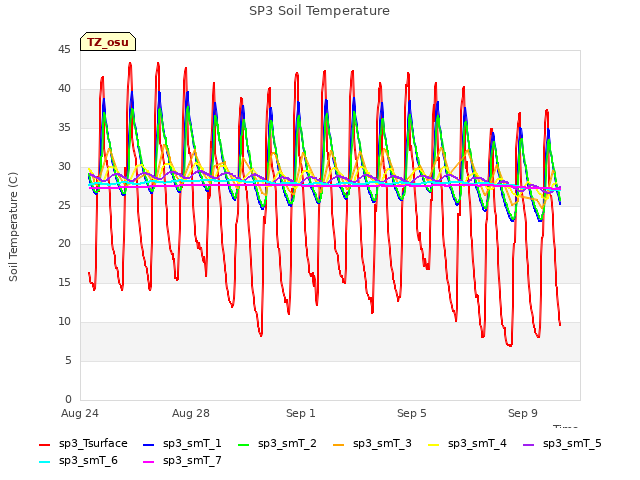Click the 15 y-axis tick label
The image size is (640, 480).
tap(64, 282)
